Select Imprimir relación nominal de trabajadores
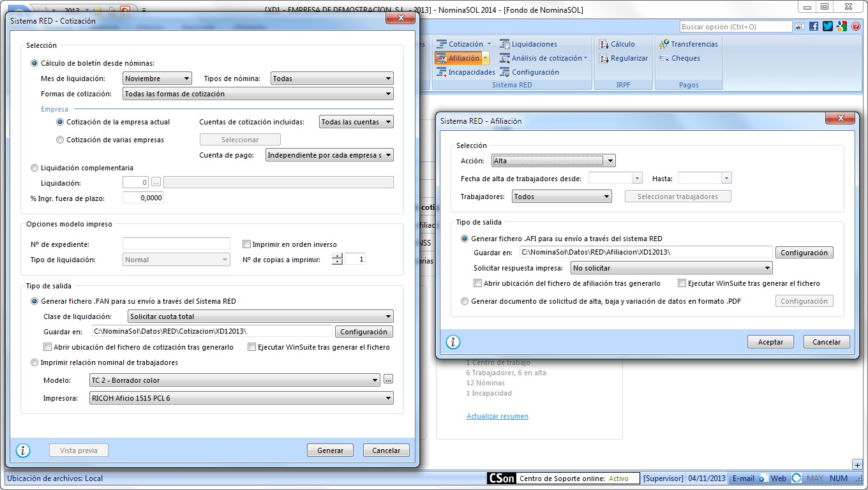Screen dimensions: 868x490 click(x=34, y=362)
